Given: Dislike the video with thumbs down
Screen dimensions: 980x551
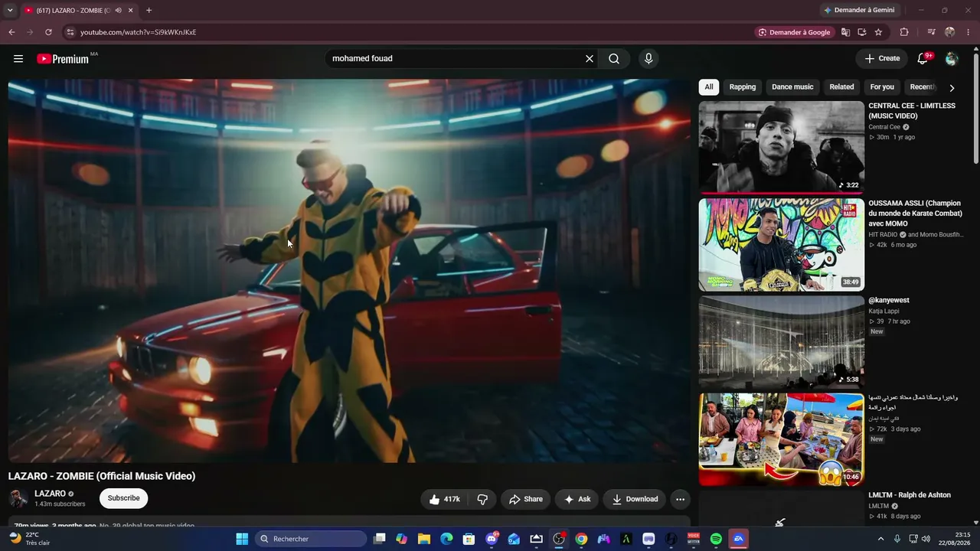Looking at the screenshot, I should pyautogui.click(x=482, y=499).
